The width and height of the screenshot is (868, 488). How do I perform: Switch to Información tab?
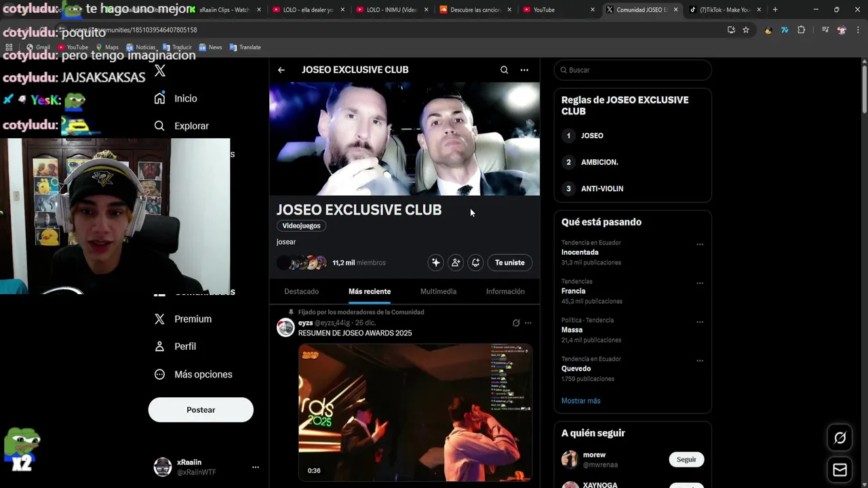505,291
